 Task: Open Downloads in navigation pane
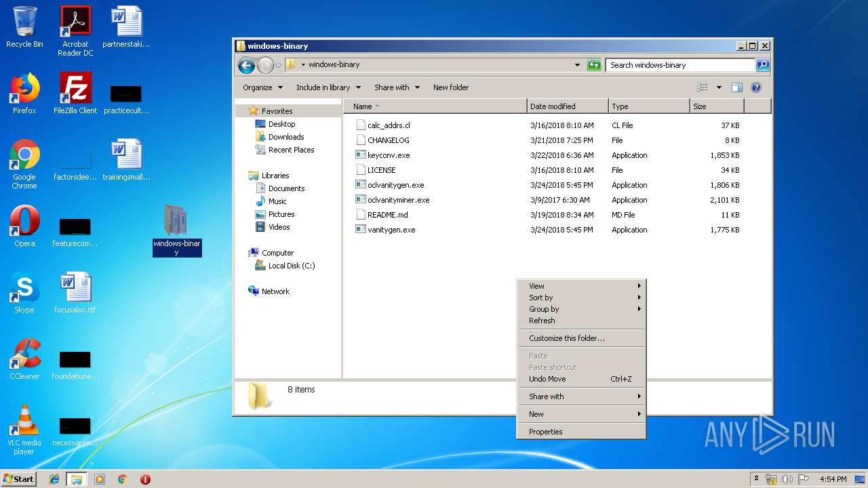coord(286,137)
